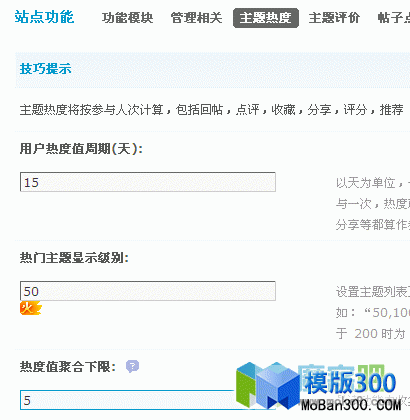Click the 站点功能 page heading
Screen dimensions: 410x420
(44, 17)
